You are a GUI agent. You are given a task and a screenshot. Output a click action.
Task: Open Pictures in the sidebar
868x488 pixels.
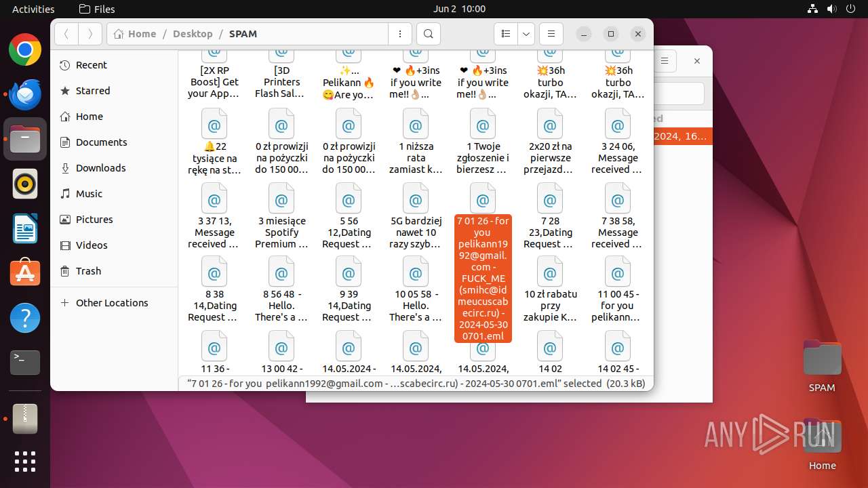click(114, 220)
